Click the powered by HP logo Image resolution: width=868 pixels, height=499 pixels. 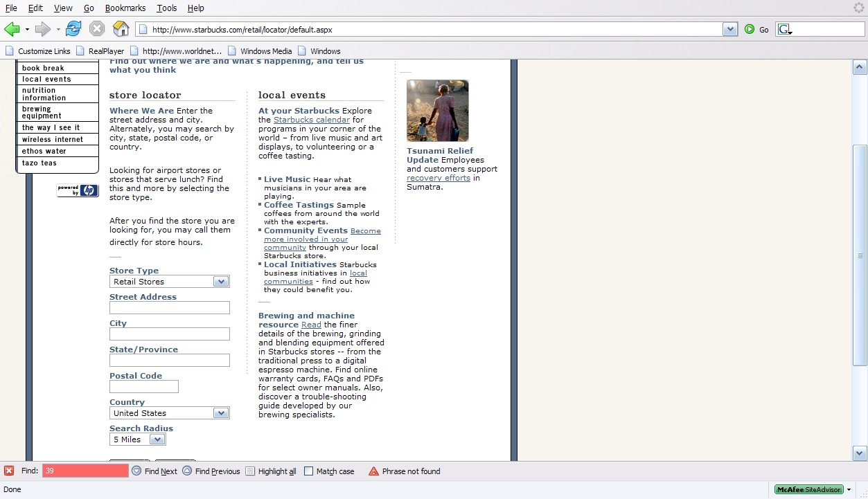(x=78, y=190)
